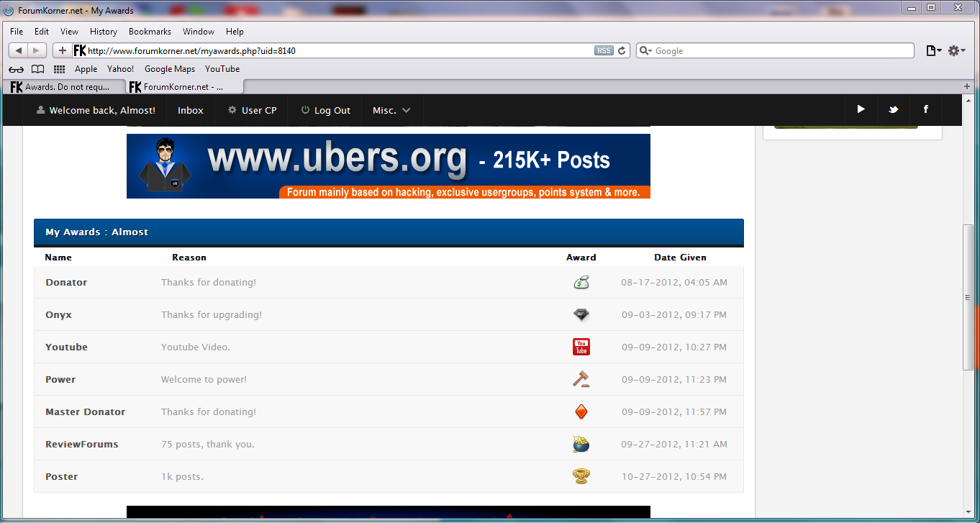Click the power icon for Log Out

[305, 110]
